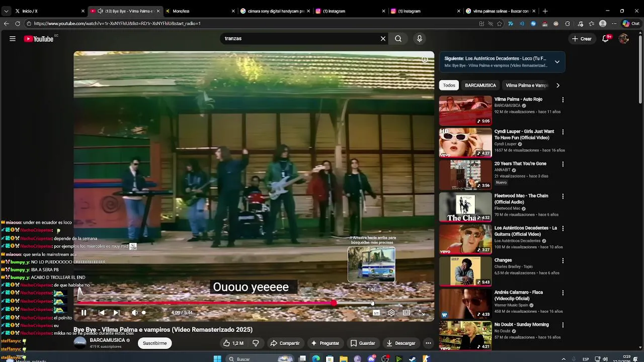Reload the page
This screenshot has width=644, height=362.
tap(18, 24)
